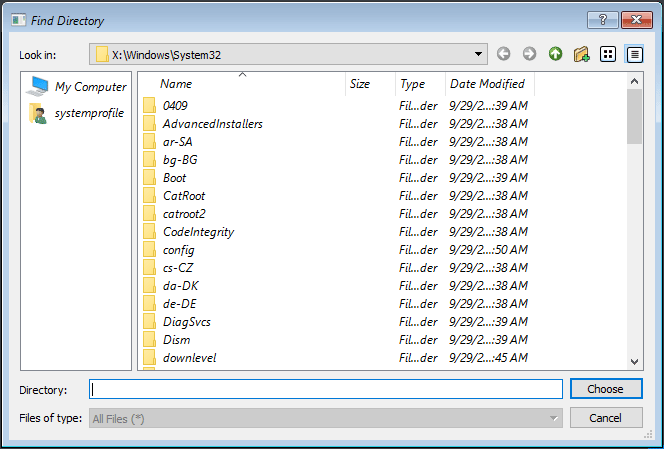Viewport: 664px width, 449px height.
Task: Select the catroot2 folder name
Action: coord(184,213)
